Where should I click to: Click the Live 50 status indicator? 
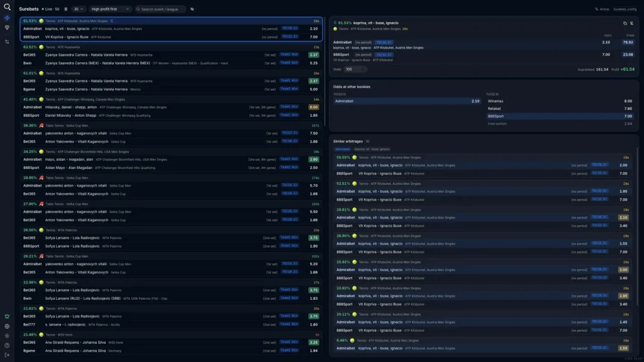coord(50,9)
